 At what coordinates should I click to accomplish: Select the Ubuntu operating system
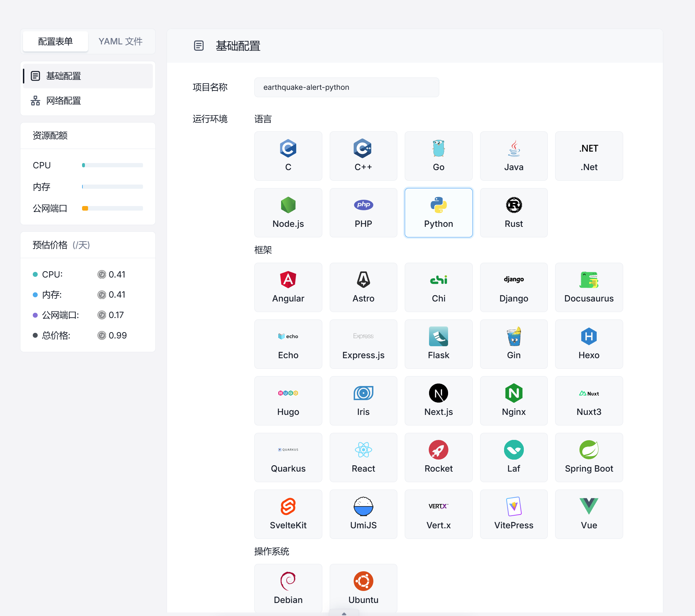tap(363, 588)
